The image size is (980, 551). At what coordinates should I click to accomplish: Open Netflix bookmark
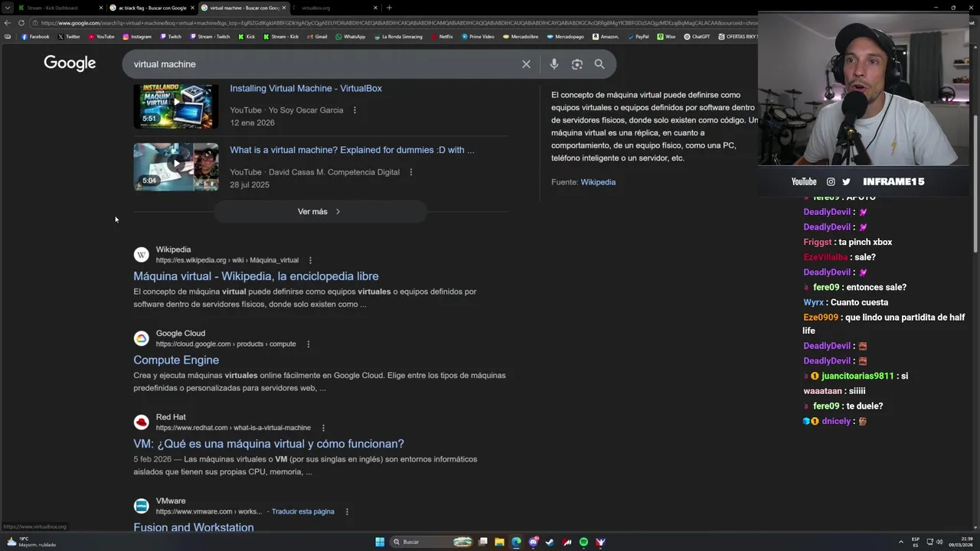pos(443,37)
